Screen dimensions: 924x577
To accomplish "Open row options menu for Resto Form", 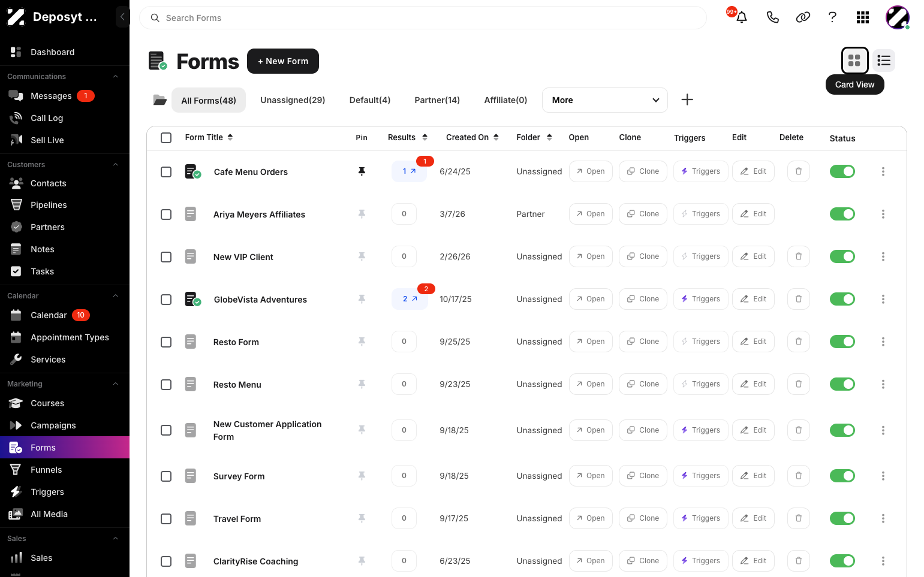I will [x=883, y=342].
